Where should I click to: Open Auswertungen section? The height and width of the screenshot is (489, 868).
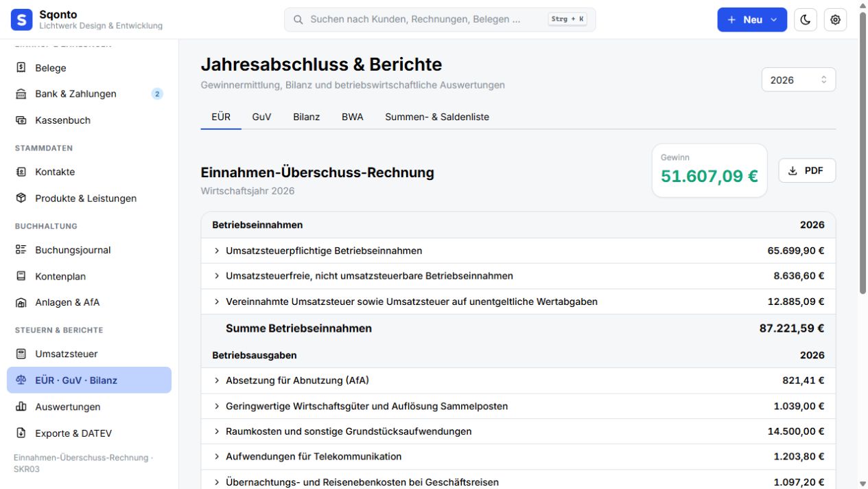pos(89,407)
